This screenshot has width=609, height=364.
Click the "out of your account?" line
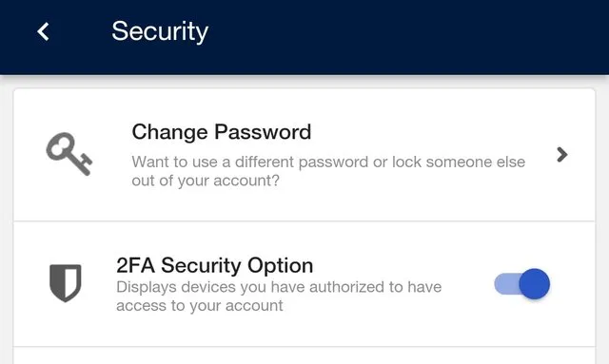pos(206,181)
